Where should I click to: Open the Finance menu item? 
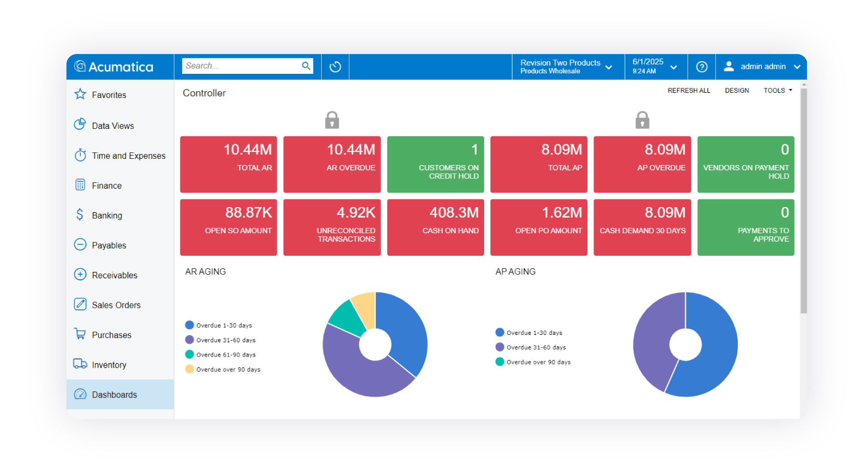point(120,185)
